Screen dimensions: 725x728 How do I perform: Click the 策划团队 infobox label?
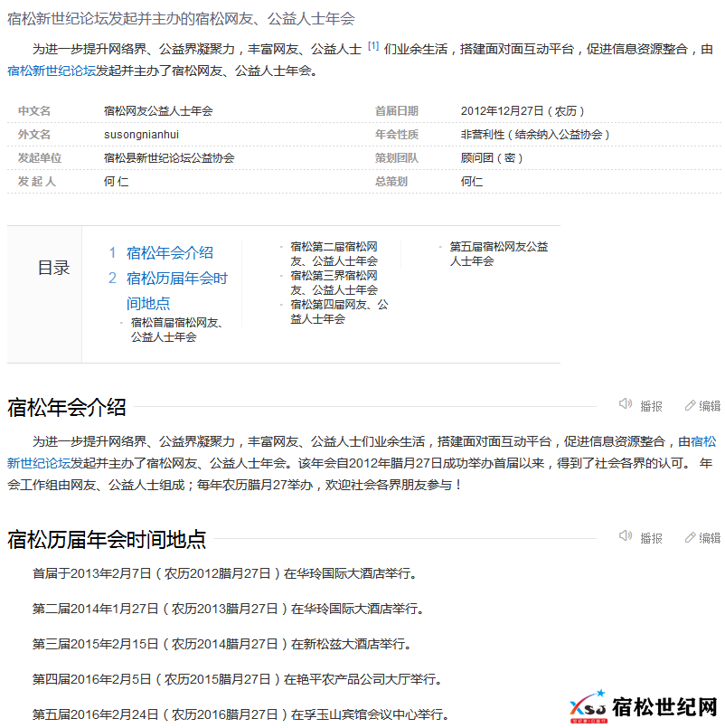pos(397,158)
